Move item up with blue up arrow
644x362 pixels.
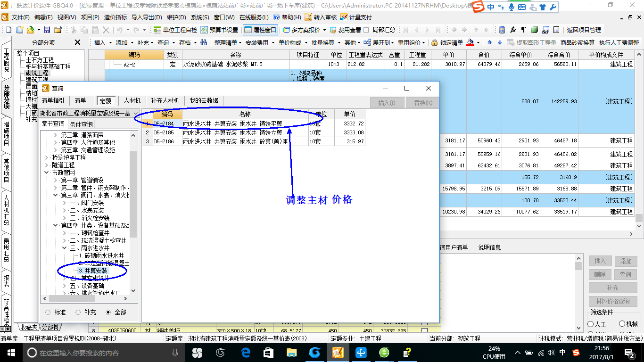tap(489, 42)
